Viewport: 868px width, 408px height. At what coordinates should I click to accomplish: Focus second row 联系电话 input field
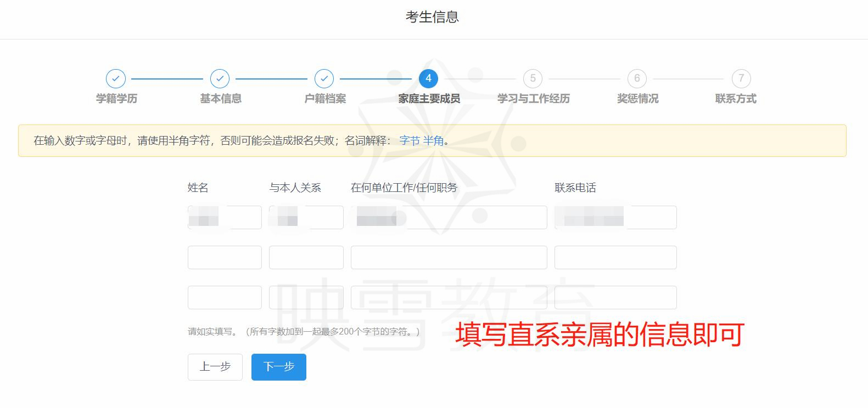pos(615,257)
